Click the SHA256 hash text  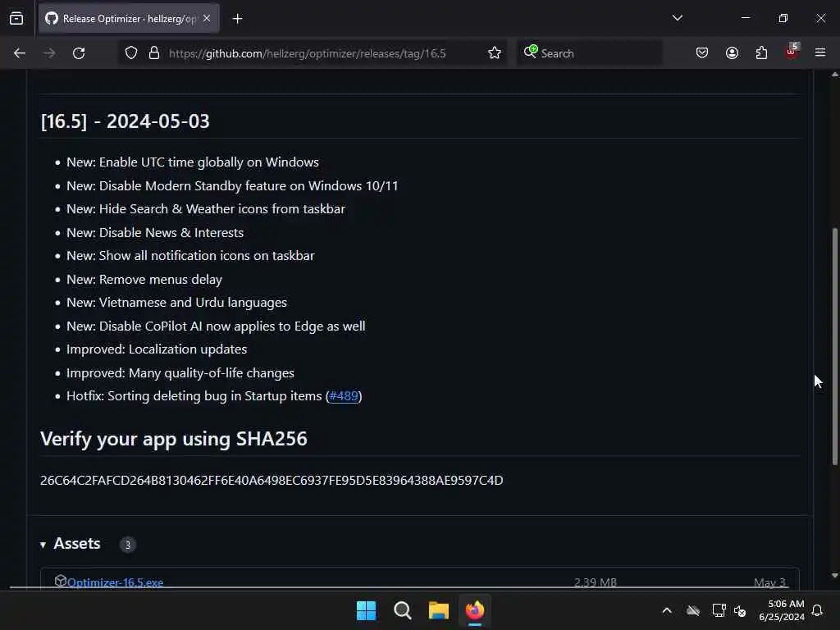tap(272, 481)
